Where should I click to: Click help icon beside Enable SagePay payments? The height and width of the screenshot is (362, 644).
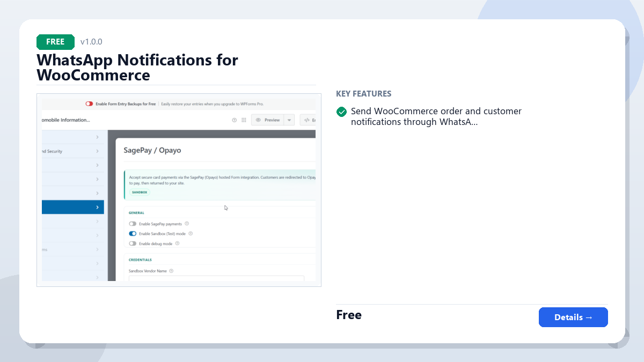(187, 224)
